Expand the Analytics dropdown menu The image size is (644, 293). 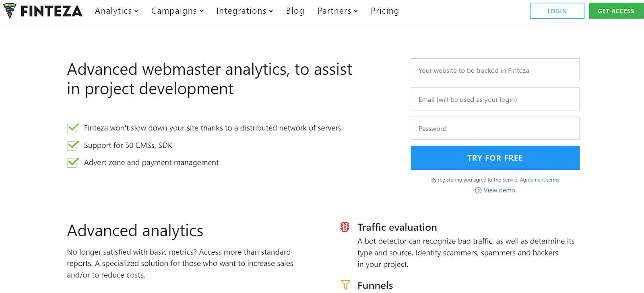(116, 11)
